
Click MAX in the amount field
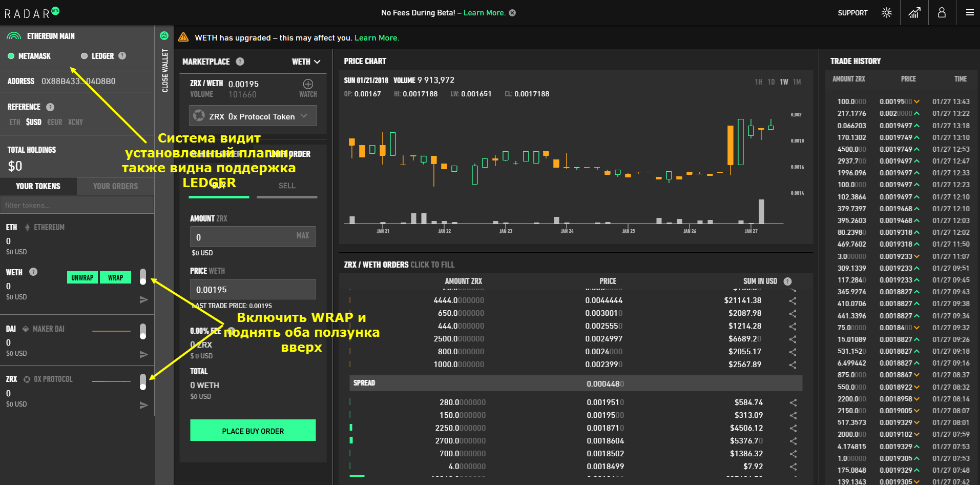(303, 236)
